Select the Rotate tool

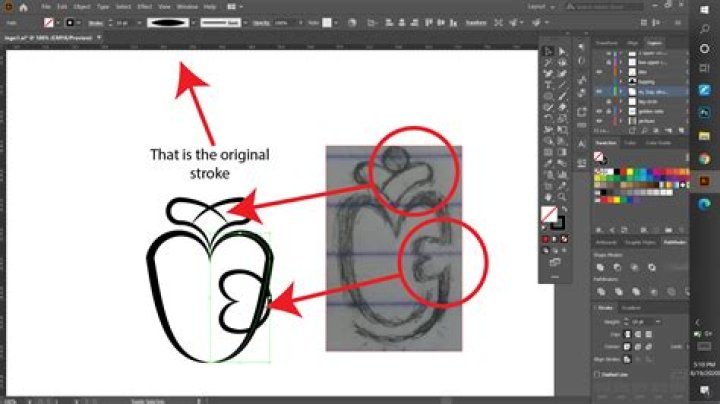coord(548,118)
